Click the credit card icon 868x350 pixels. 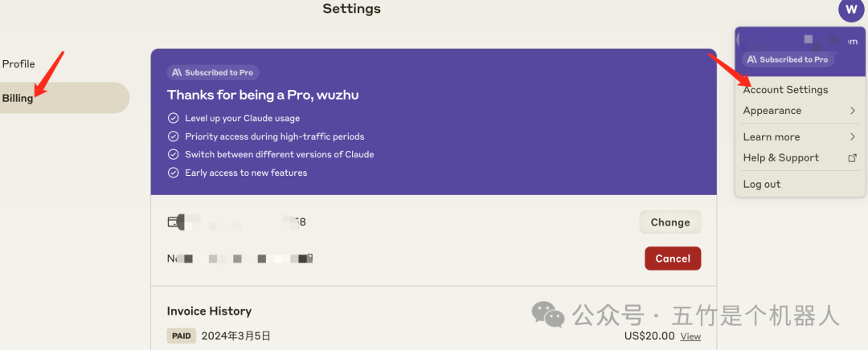click(x=172, y=222)
